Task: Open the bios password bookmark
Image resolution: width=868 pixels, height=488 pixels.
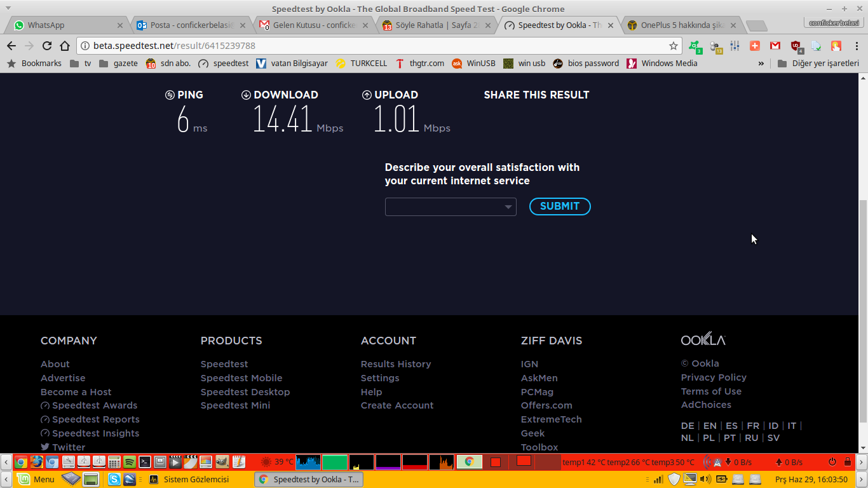Action: (x=586, y=64)
